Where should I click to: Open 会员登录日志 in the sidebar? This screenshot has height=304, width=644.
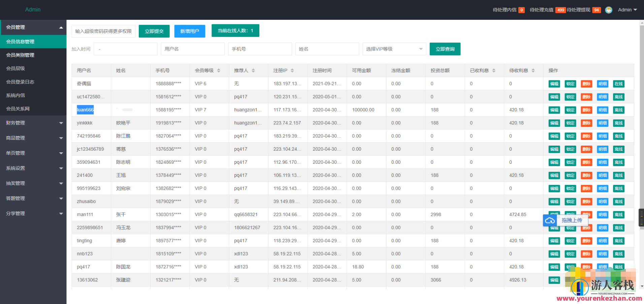(20, 82)
